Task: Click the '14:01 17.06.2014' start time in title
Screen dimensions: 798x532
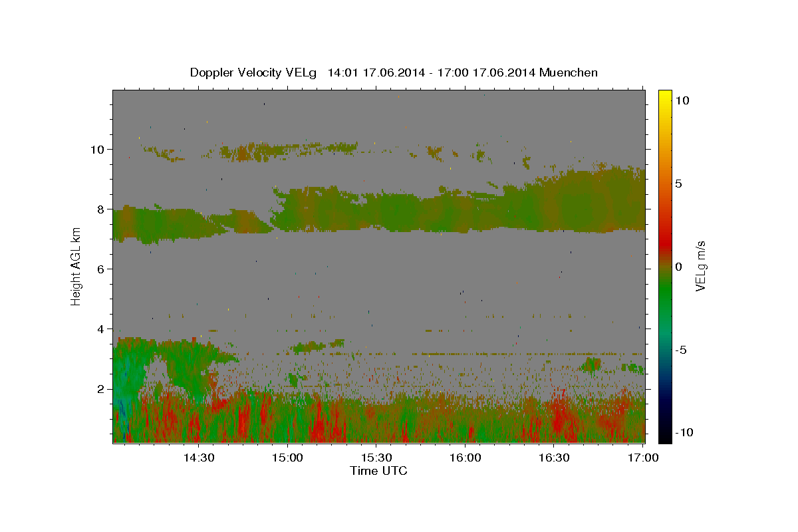Action: click(375, 72)
